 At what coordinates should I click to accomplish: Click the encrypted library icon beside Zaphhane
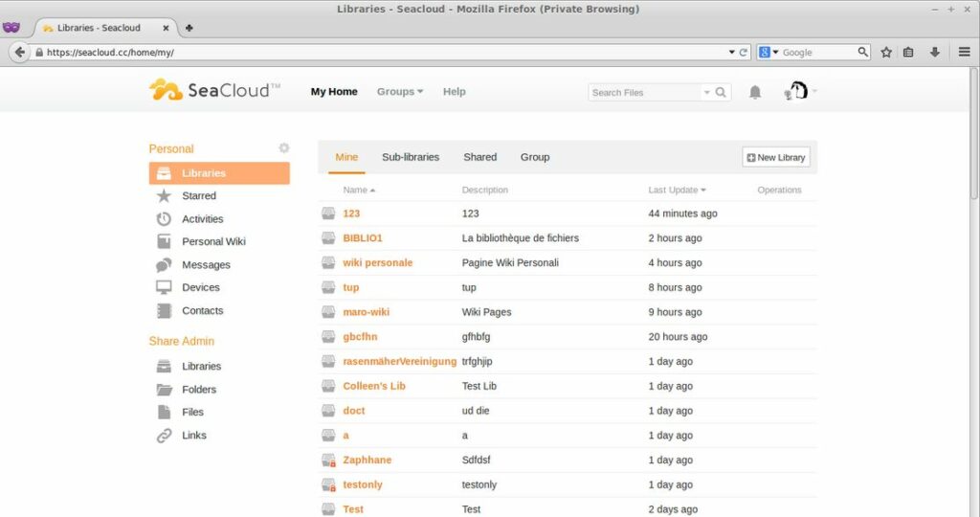[x=329, y=461]
